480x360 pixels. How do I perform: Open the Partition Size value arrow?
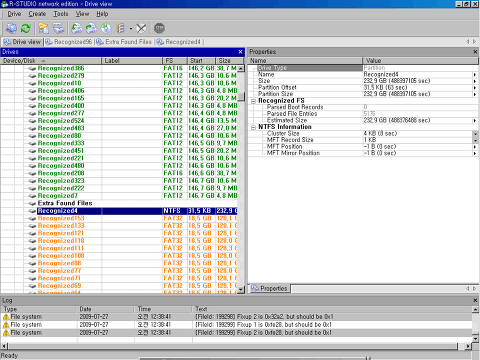coord(475,94)
